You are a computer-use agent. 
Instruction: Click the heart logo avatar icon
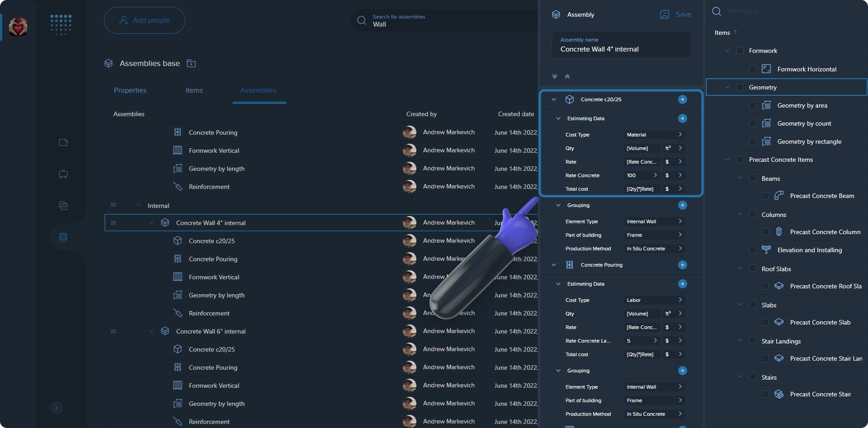point(18,27)
